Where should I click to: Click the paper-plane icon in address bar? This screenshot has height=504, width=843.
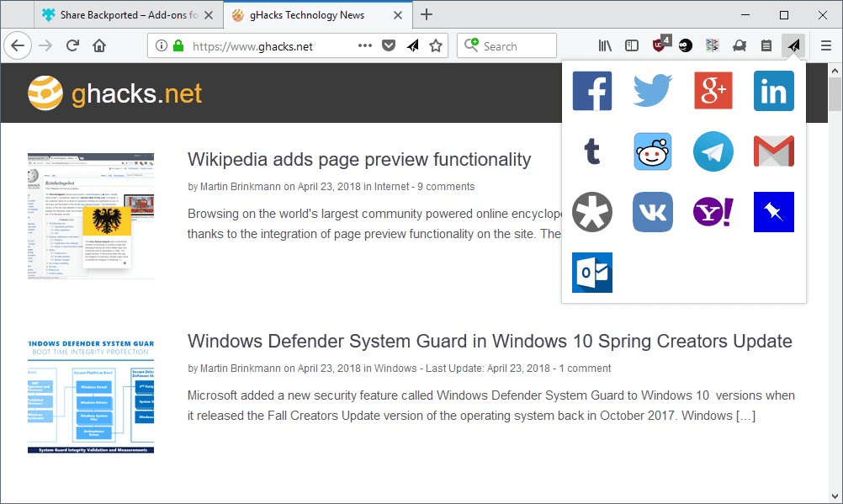413,45
